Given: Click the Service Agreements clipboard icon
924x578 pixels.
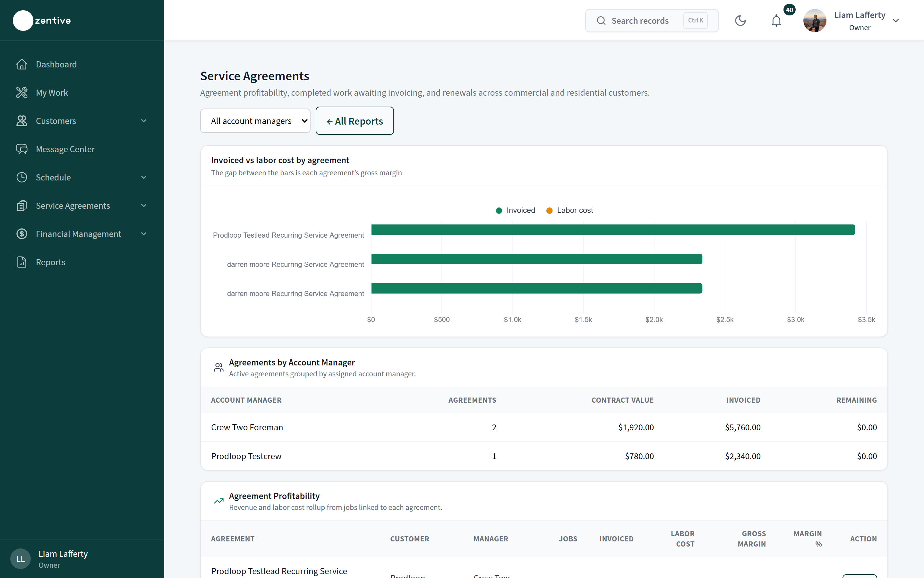Looking at the screenshot, I should (x=22, y=206).
